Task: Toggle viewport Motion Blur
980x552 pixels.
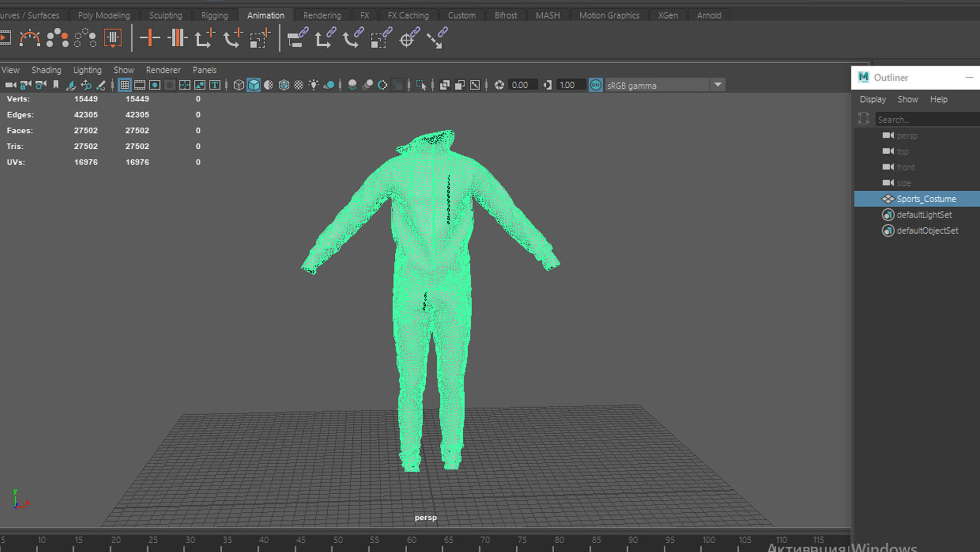Action: point(367,85)
